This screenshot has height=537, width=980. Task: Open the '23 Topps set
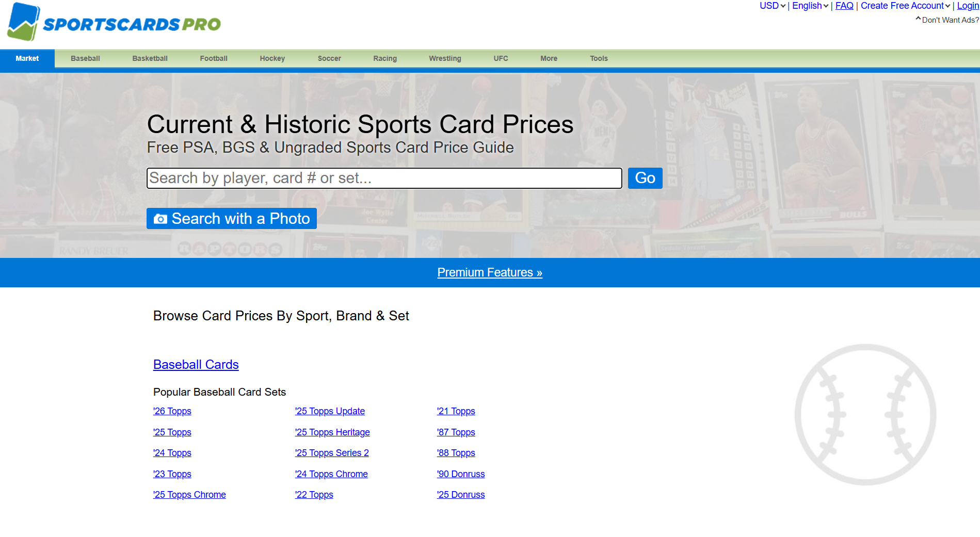172,474
